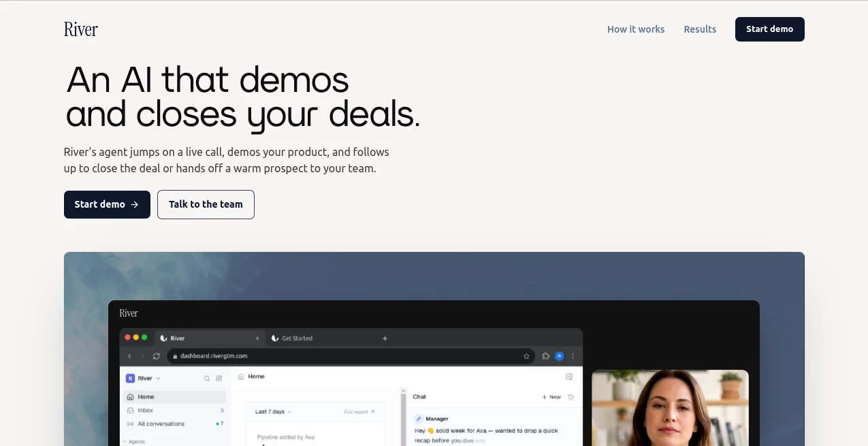Open the How it works link

click(636, 29)
